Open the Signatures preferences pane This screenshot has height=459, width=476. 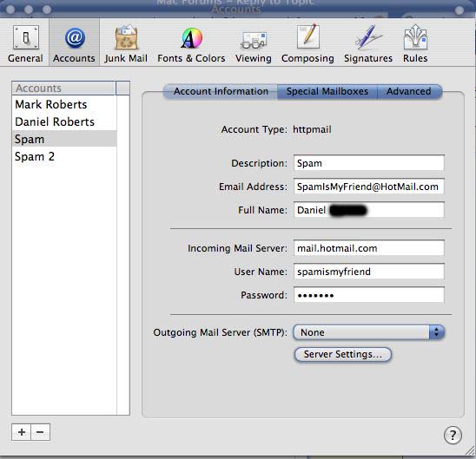[368, 44]
